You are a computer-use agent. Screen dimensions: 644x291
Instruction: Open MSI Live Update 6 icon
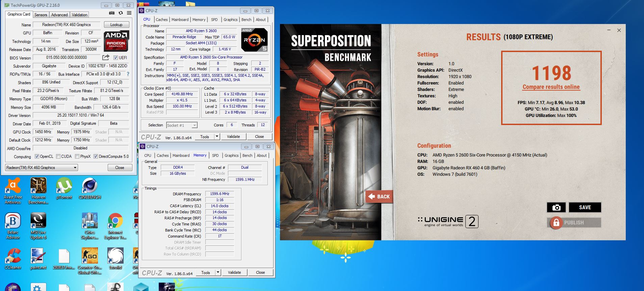(38, 226)
